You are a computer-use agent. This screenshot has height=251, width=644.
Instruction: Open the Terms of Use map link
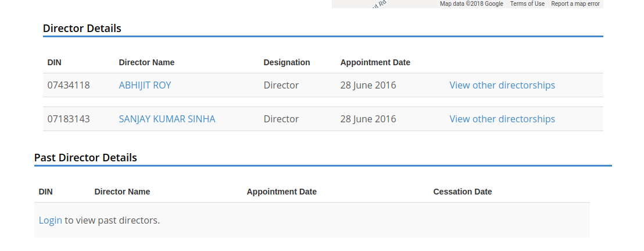pos(527,3)
